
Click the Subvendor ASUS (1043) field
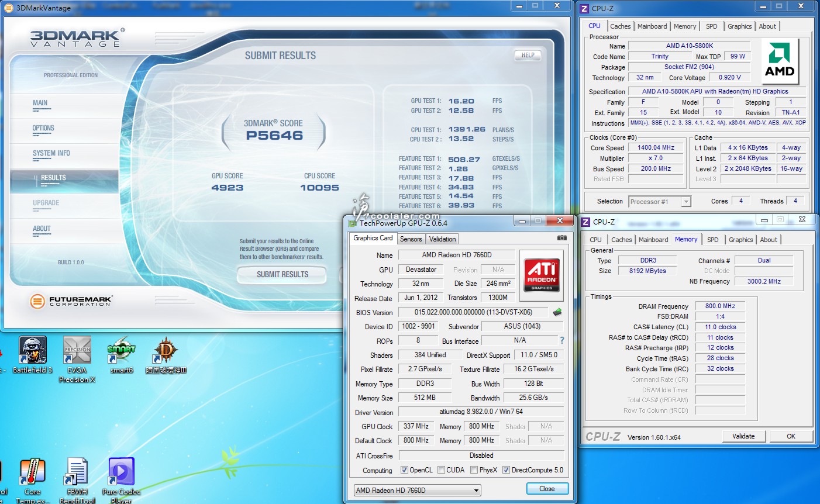point(522,326)
